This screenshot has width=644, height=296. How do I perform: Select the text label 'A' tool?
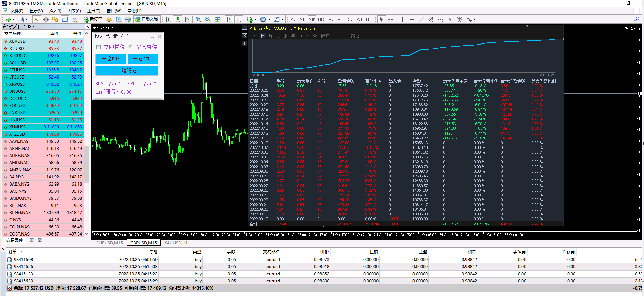point(450,19)
